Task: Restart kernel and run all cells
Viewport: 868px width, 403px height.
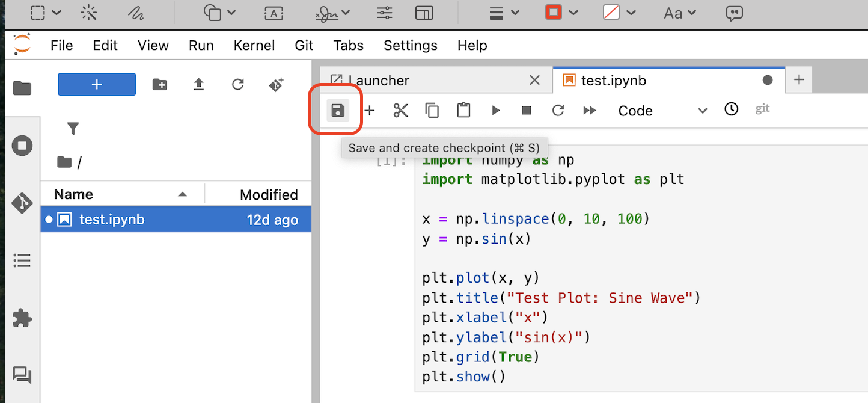Action: (x=590, y=110)
